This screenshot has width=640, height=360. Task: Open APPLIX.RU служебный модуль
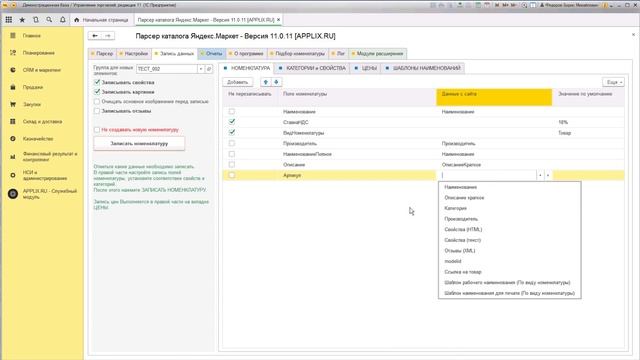coord(49,194)
